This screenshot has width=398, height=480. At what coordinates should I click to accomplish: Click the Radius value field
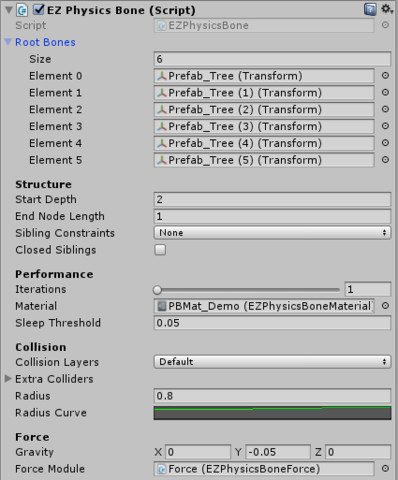272,396
